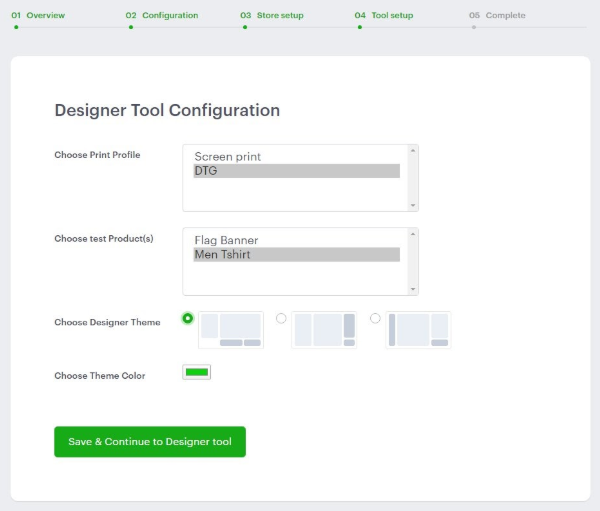The width and height of the screenshot is (600, 511).
Task: Return to 03 Store setup step
Action: (272, 16)
